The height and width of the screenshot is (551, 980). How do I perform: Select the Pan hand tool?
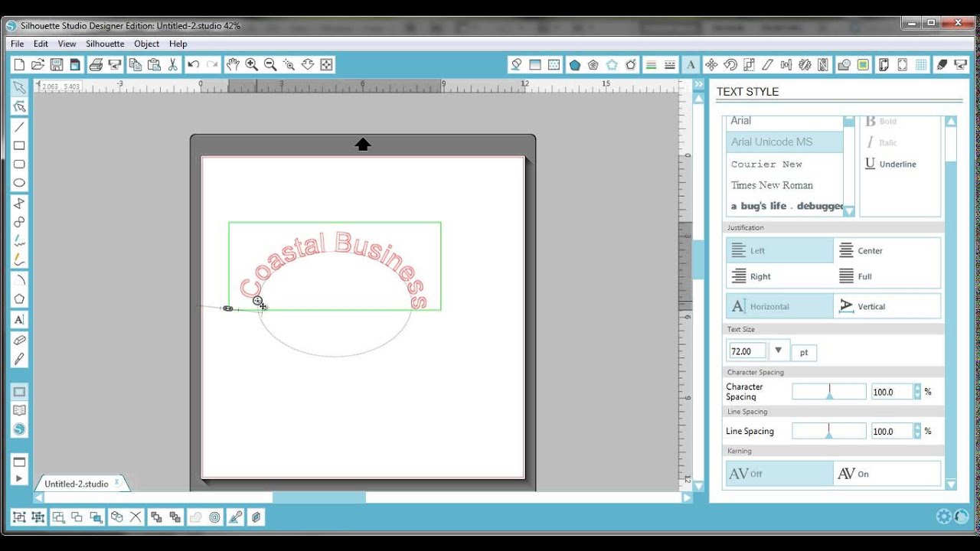coord(233,65)
